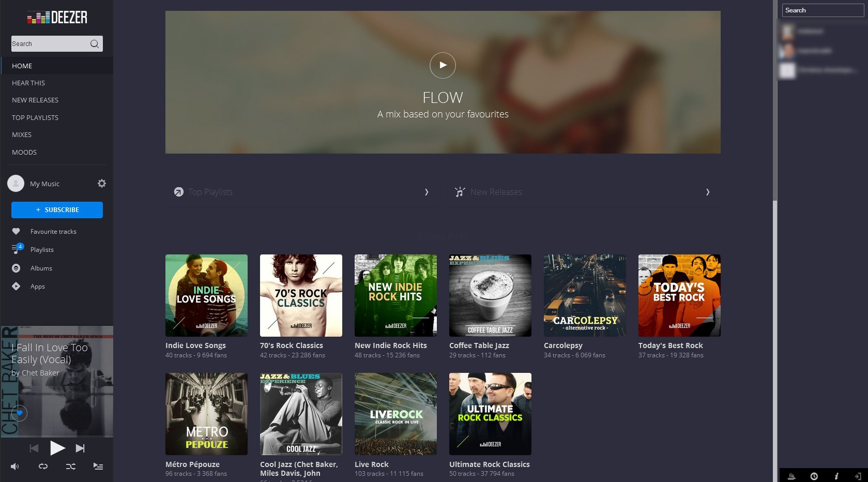
Task: Open Métro Pépouze playlist cover
Action: tap(206, 414)
